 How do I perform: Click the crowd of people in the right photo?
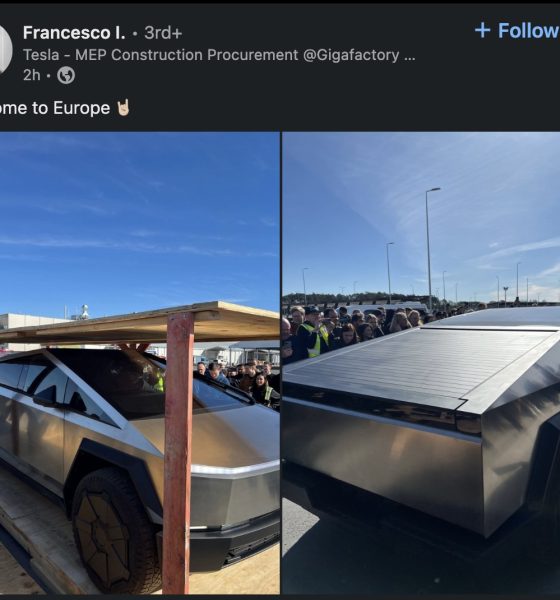352,327
